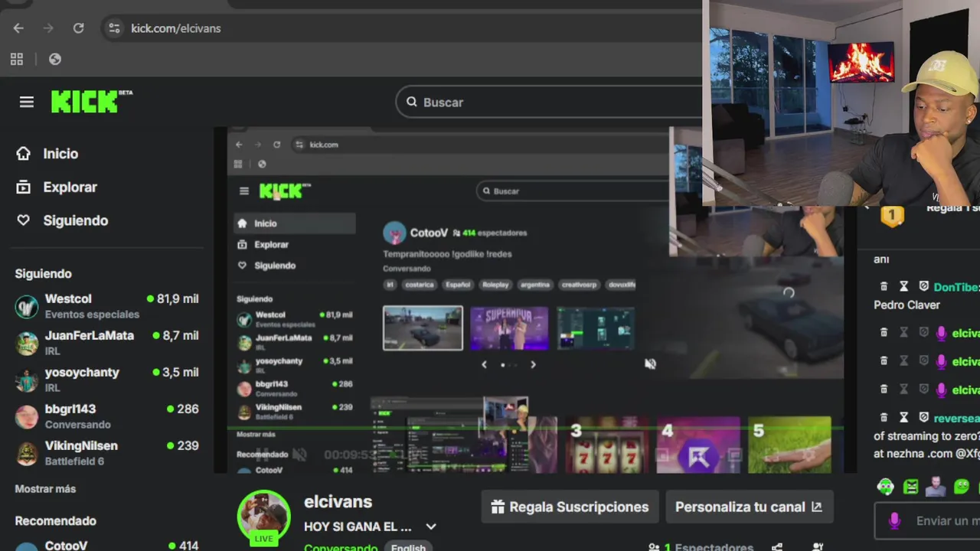Screen dimensions: 980x551
Task: Click bbgrl143's avatar icon
Action: point(27,416)
